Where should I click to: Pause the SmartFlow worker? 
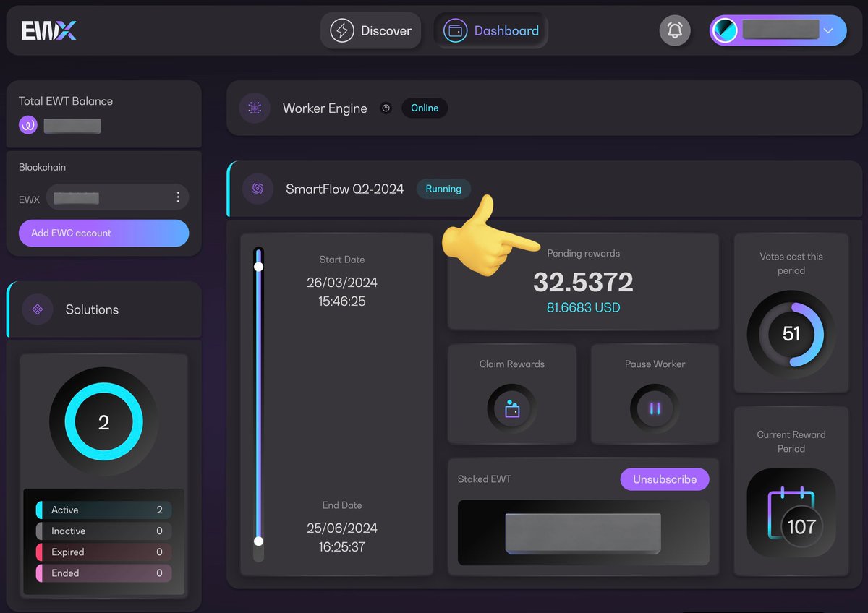(654, 408)
